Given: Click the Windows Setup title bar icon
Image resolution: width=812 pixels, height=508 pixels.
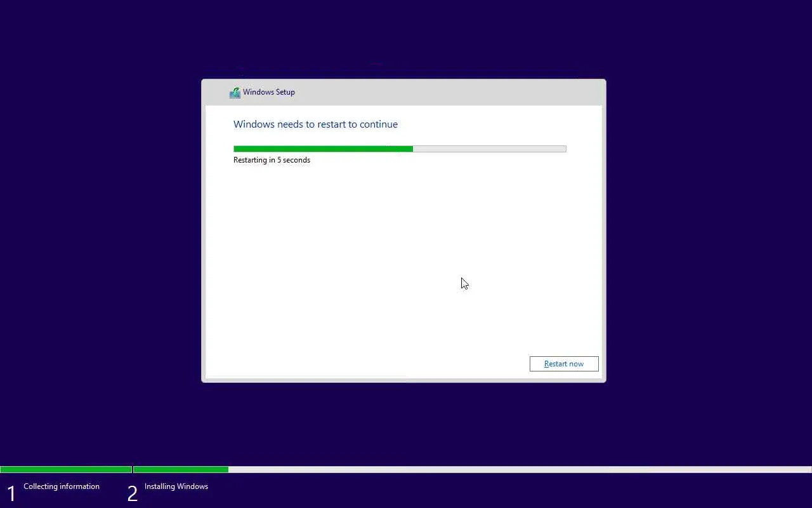Looking at the screenshot, I should [x=235, y=93].
